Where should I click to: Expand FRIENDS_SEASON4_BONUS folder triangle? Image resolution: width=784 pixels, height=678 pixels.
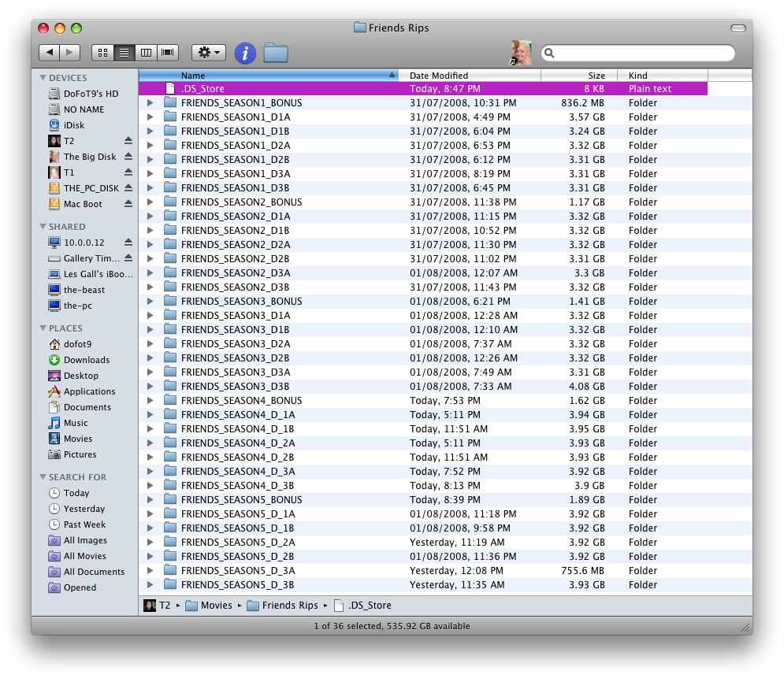click(x=150, y=400)
